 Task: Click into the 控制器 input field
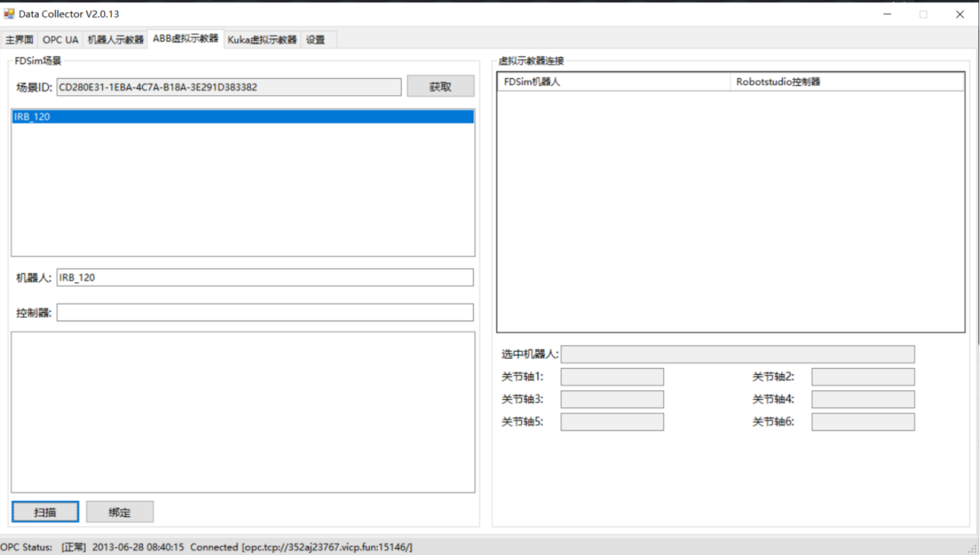(x=265, y=313)
